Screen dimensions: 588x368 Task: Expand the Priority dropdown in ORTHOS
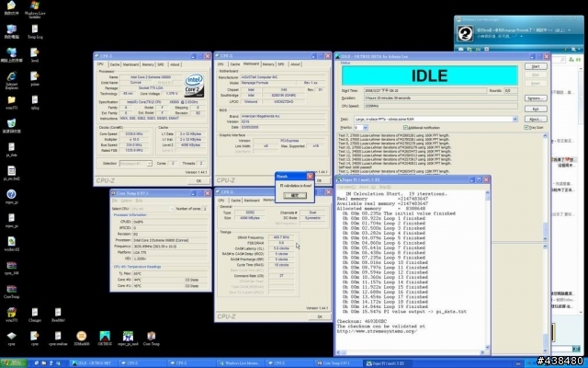(366, 128)
